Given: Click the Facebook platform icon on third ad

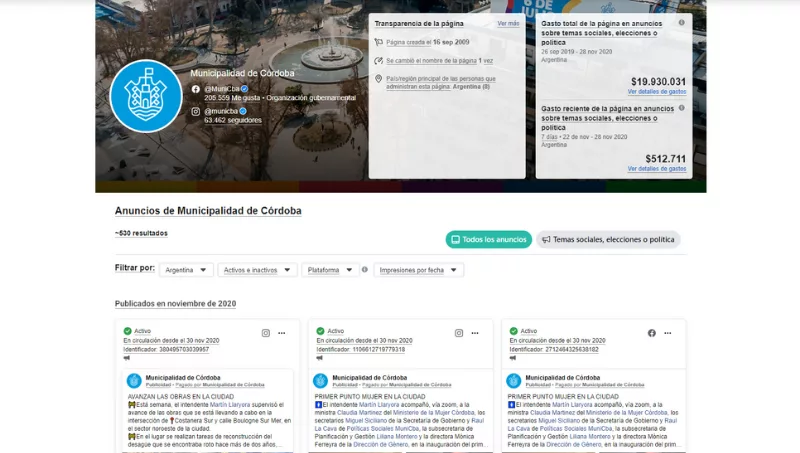Looking at the screenshot, I should click(652, 333).
